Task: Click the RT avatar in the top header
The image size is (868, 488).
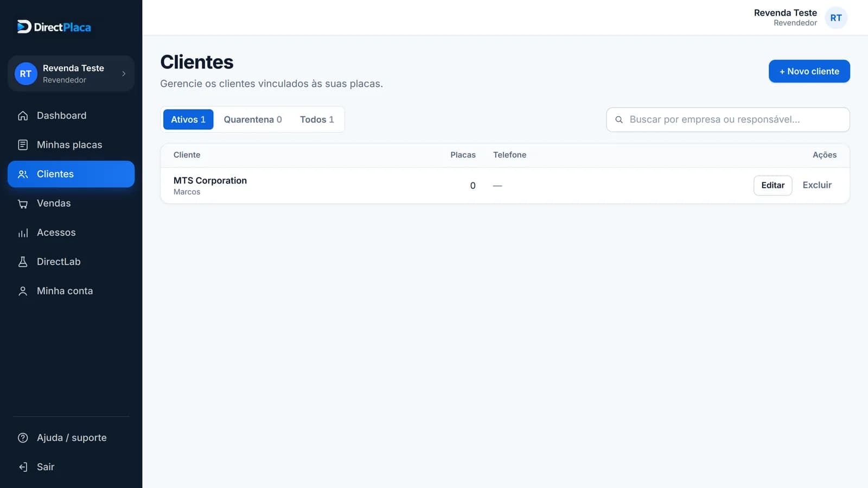Action: 836,18
